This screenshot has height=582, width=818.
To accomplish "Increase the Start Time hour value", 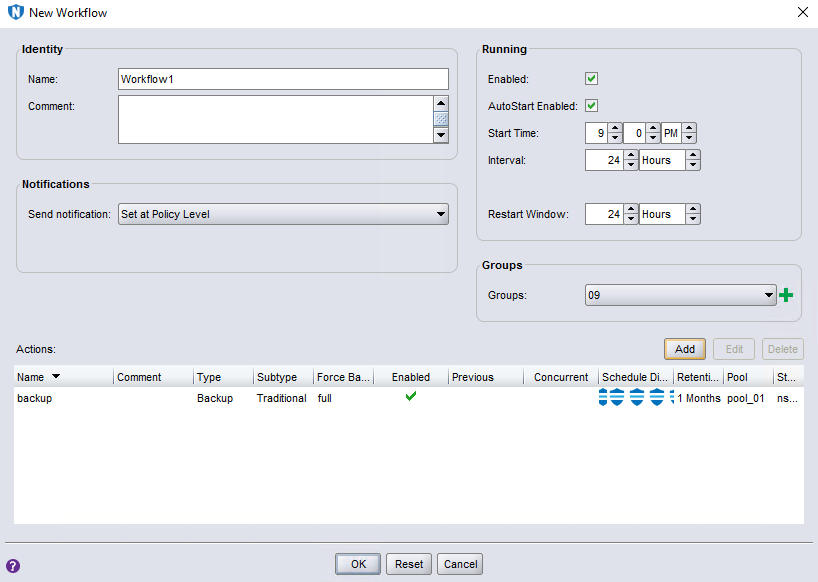I will click(x=614, y=128).
